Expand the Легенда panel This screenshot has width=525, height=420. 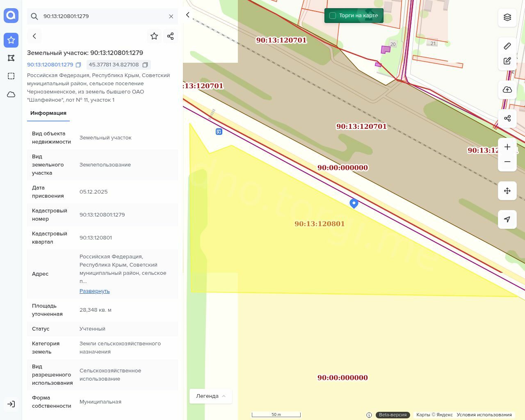210,396
